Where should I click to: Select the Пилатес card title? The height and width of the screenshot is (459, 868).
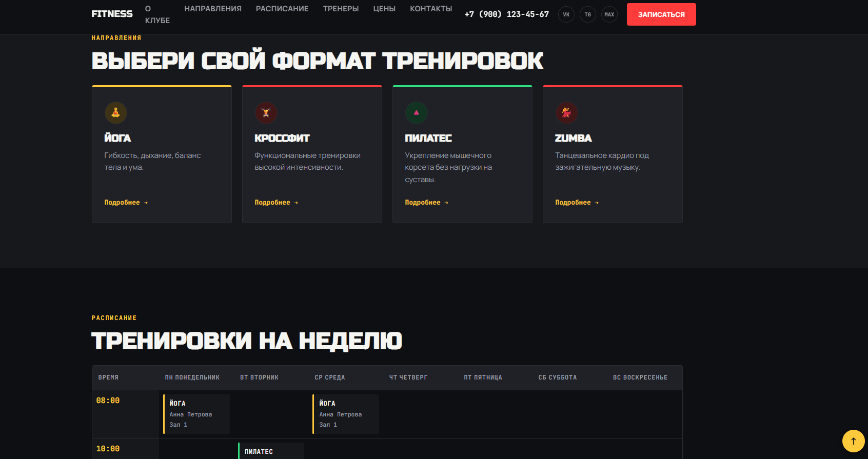click(428, 138)
